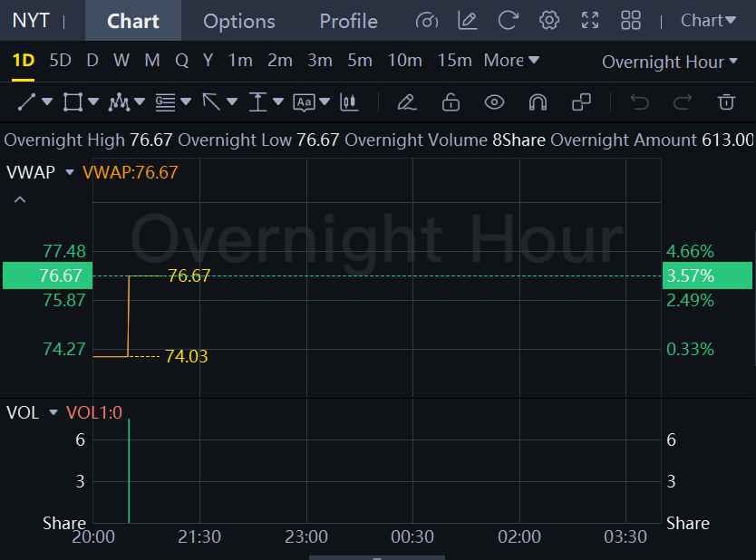Open the VWAP indicator dropdown arrow
This screenshot has height=560, width=756.
pos(69,172)
